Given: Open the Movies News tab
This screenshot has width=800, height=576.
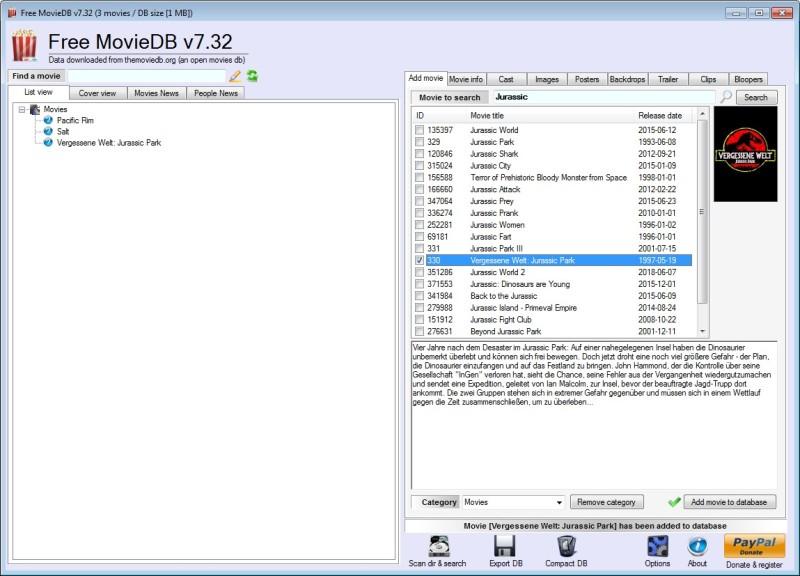Looking at the screenshot, I should [x=156, y=93].
